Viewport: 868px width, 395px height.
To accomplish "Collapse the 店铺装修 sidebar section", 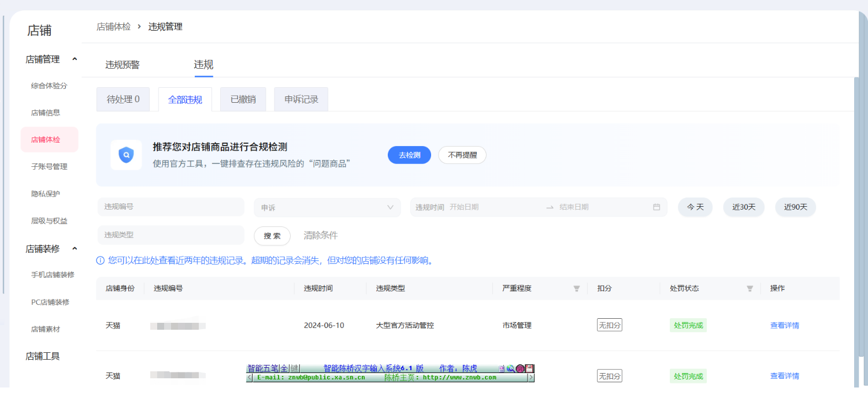I will pos(74,249).
